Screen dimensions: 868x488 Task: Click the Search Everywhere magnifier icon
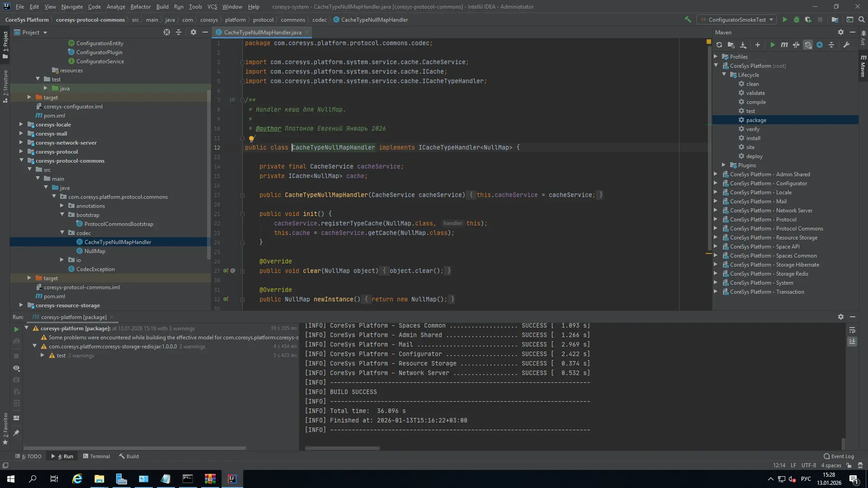tap(861, 19)
